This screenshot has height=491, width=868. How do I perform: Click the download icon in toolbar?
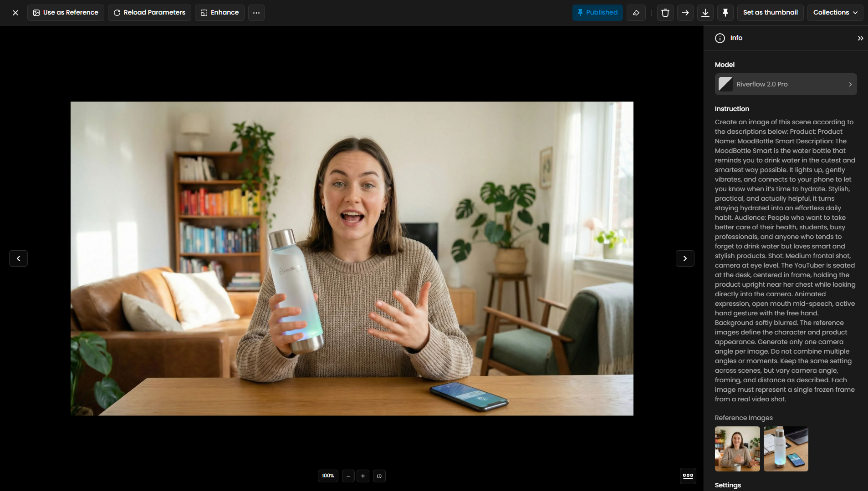coord(705,13)
